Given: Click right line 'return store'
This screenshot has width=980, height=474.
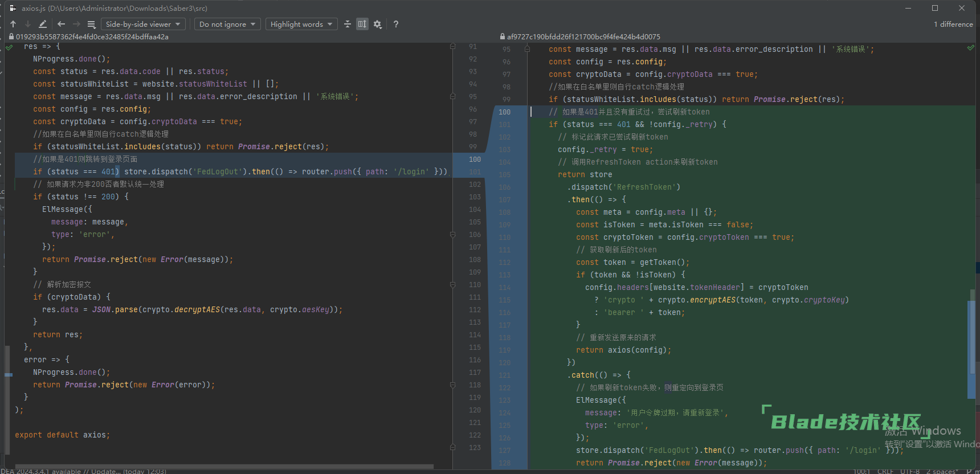Looking at the screenshot, I should 585,174.
